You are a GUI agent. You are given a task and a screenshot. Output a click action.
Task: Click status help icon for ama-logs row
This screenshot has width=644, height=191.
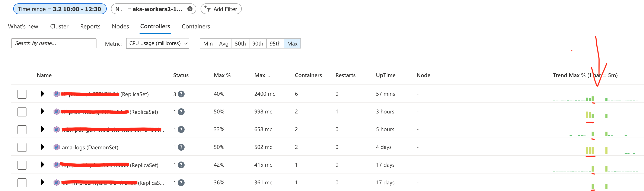coord(181,147)
